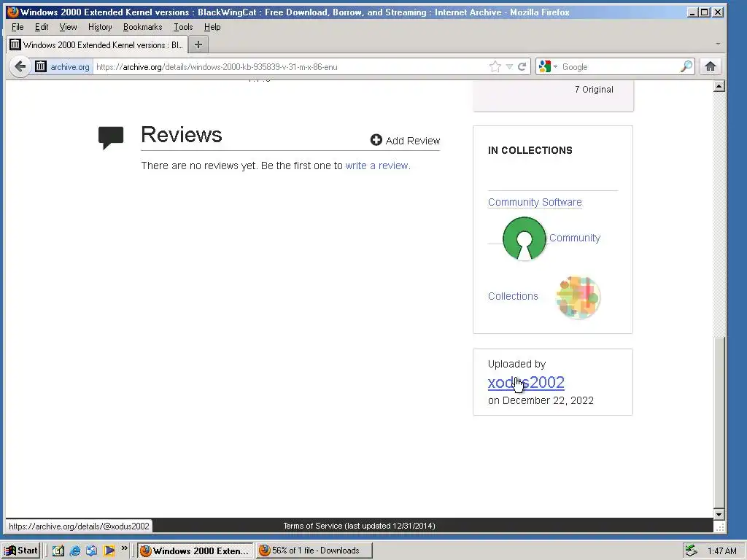Launch Outlook Express from quick launch
The height and width of the screenshot is (560, 747).
pos(91,551)
